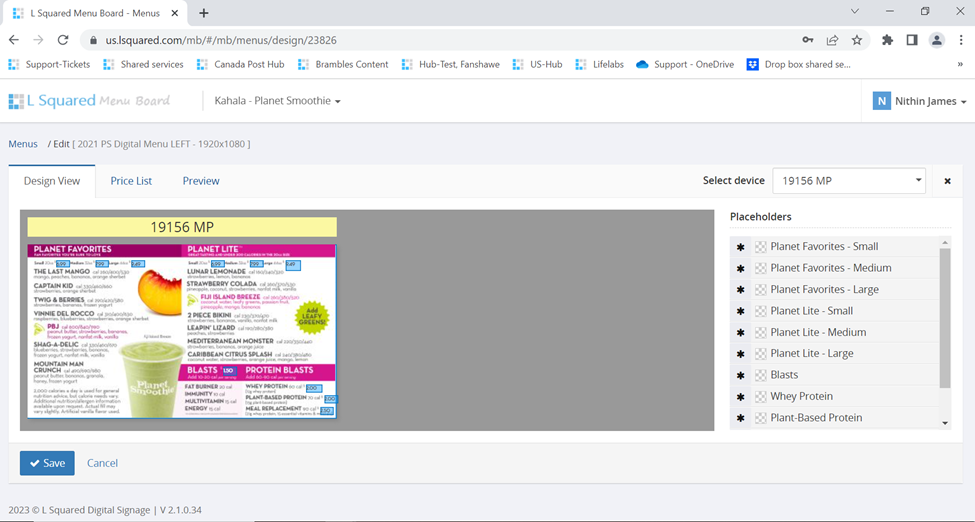This screenshot has height=522, width=975.
Task: Select the Plant-Based Protein placeholder
Action: click(x=816, y=417)
